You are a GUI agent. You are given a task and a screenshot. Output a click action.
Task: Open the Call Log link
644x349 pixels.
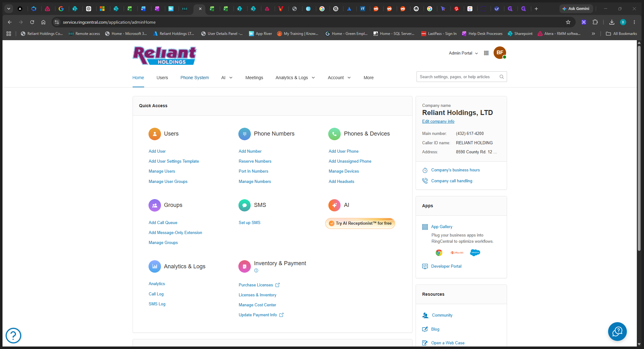pyautogui.click(x=156, y=294)
